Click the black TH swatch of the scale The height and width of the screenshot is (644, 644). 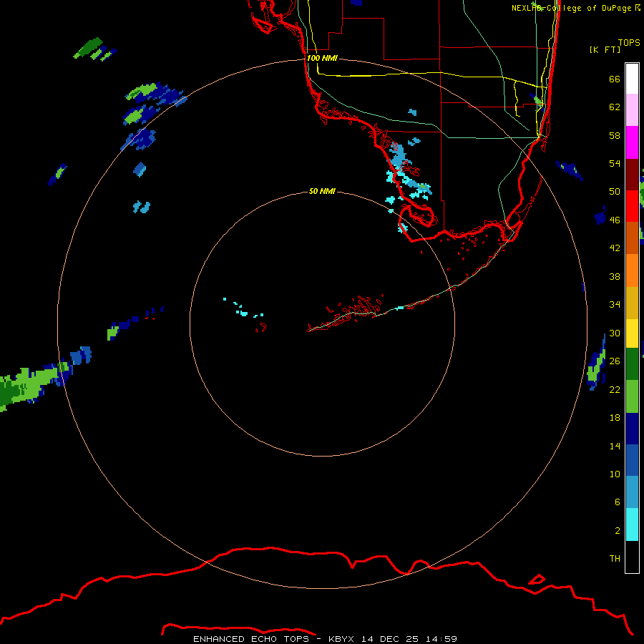(x=632, y=557)
